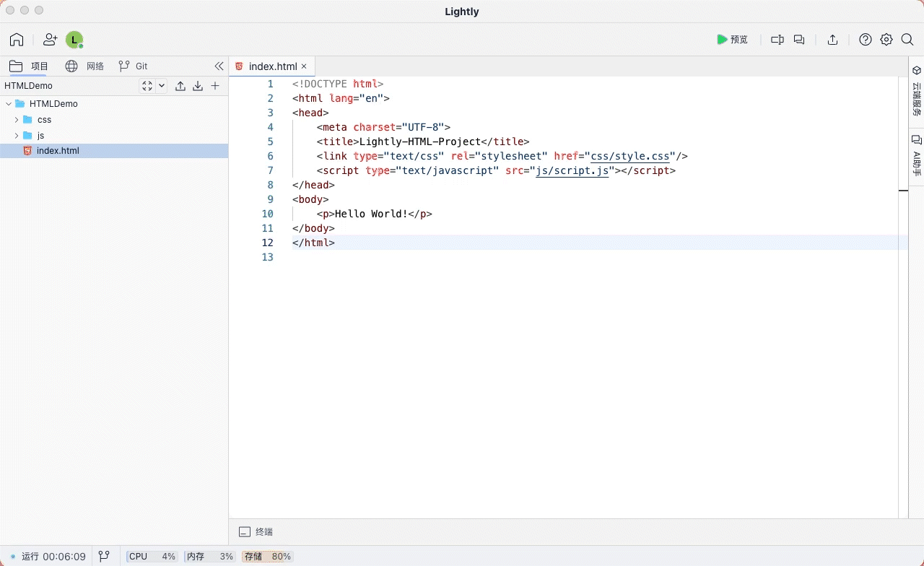Click the download icon in project panel

(198, 86)
